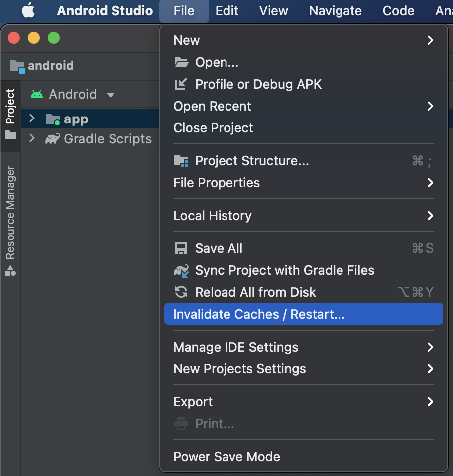Click the Android robot icon in sidebar

(10, 272)
